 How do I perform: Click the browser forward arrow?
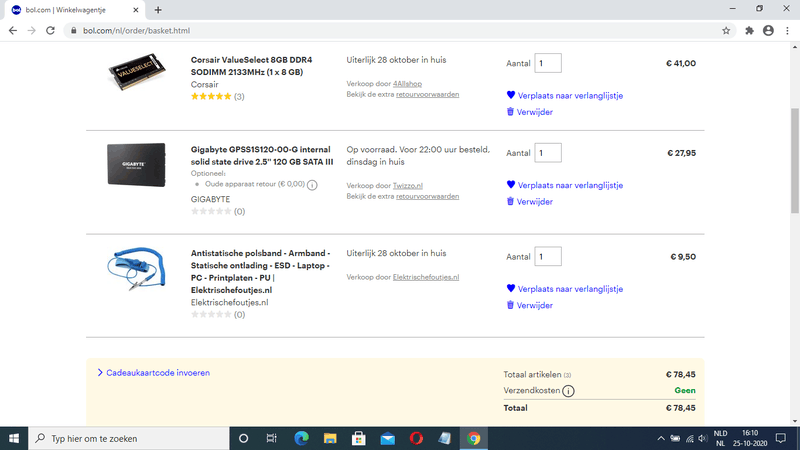point(32,31)
